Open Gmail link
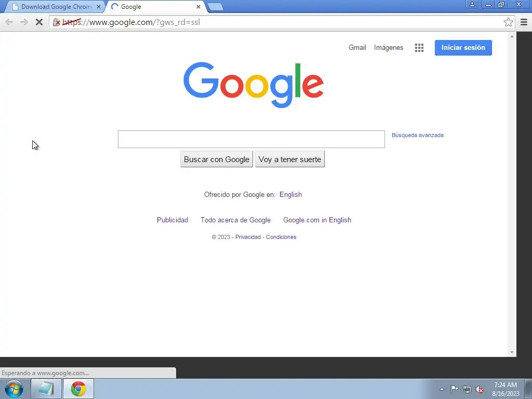532x399 pixels. [357, 48]
